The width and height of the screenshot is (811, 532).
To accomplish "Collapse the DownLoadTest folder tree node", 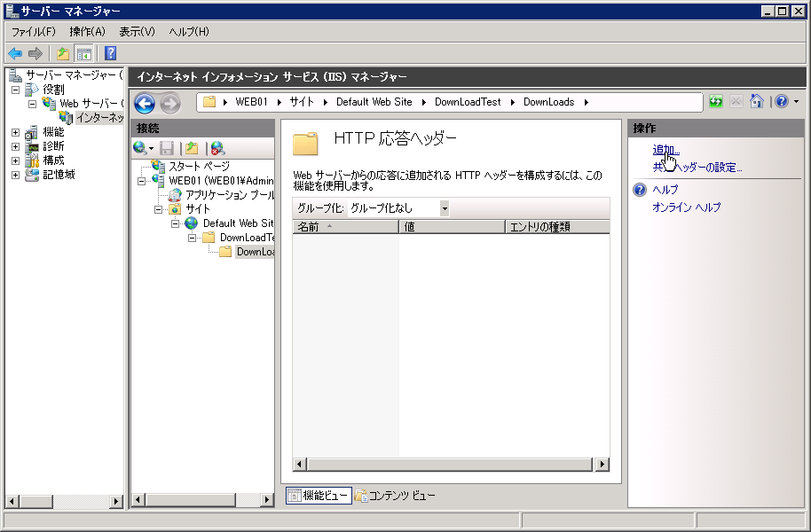I will click(192, 238).
